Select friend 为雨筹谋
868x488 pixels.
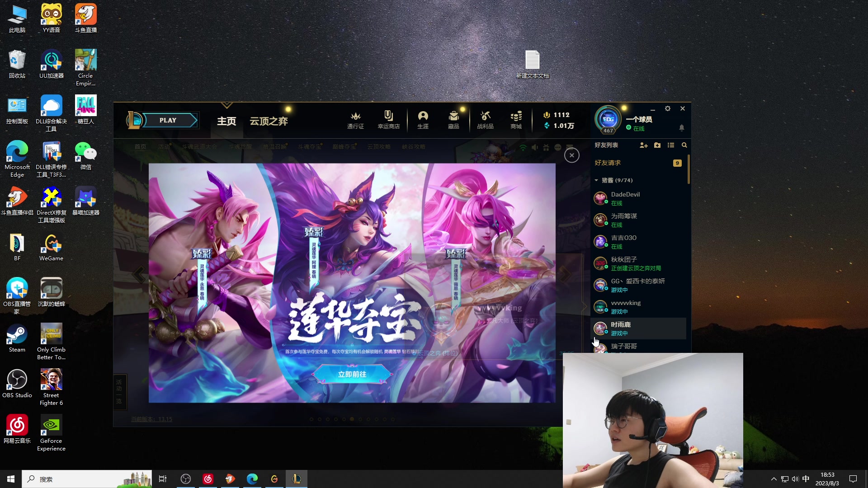click(638, 220)
